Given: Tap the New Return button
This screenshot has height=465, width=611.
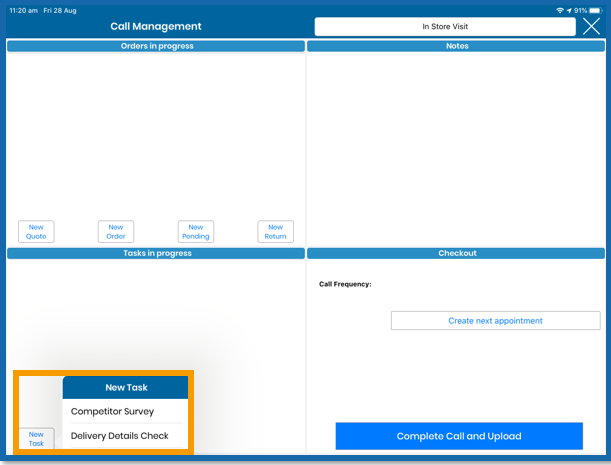Looking at the screenshot, I should click(x=275, y=232).
